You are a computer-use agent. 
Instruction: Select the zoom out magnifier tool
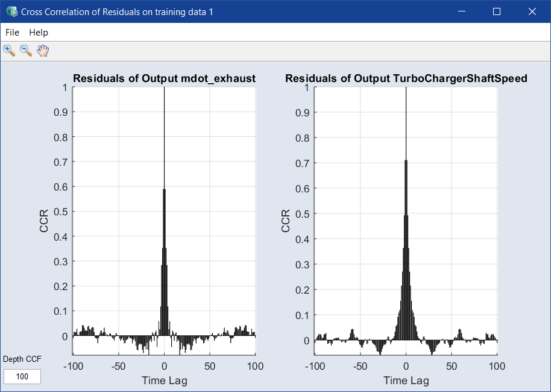click(26, 51)
